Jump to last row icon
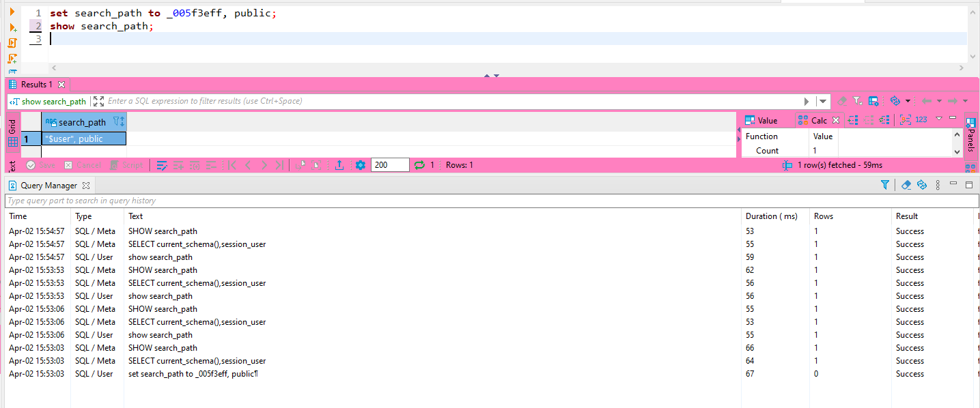Viewport: 980px width, 408px height. [x=279, y=165]
